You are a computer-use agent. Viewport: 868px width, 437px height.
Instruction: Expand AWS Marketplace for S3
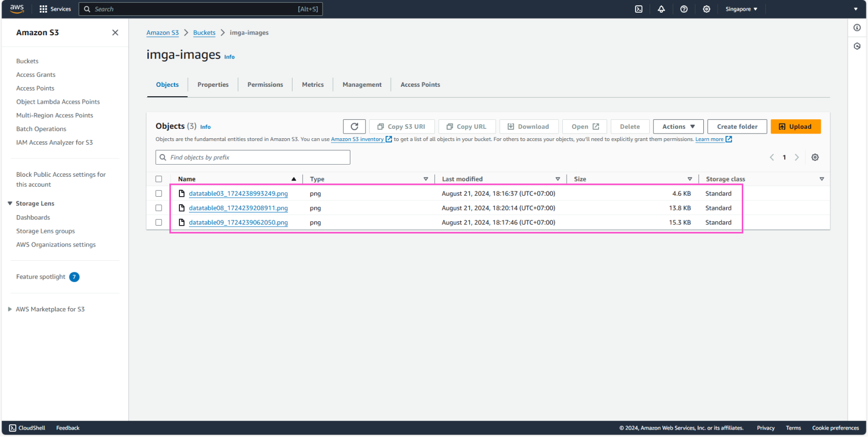click(x=10, y=309)
